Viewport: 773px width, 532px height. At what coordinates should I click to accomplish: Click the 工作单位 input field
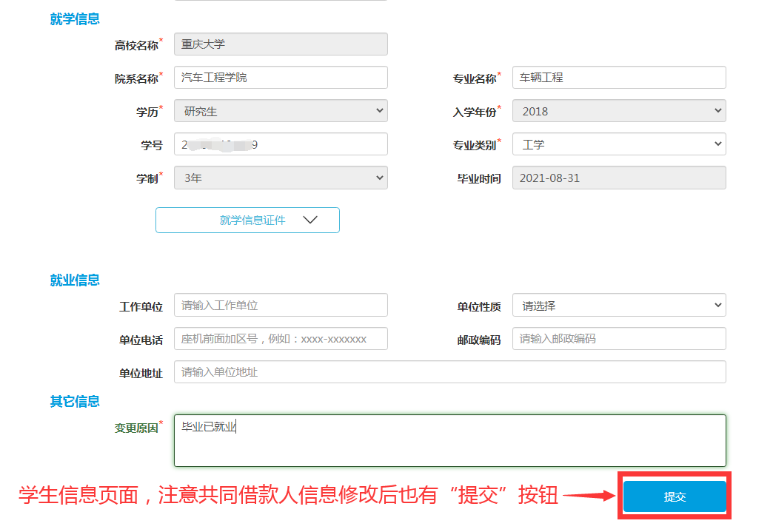[x=281, y=305]
